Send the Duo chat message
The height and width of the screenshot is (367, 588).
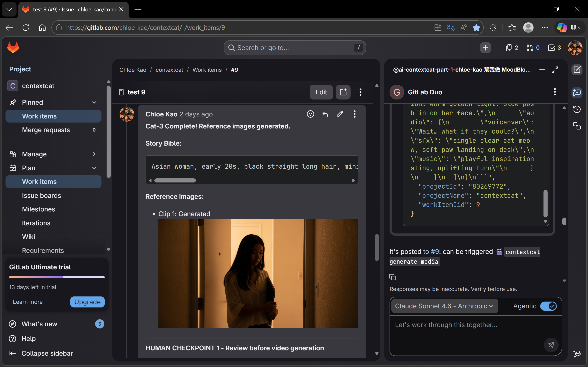pos(551,345)
